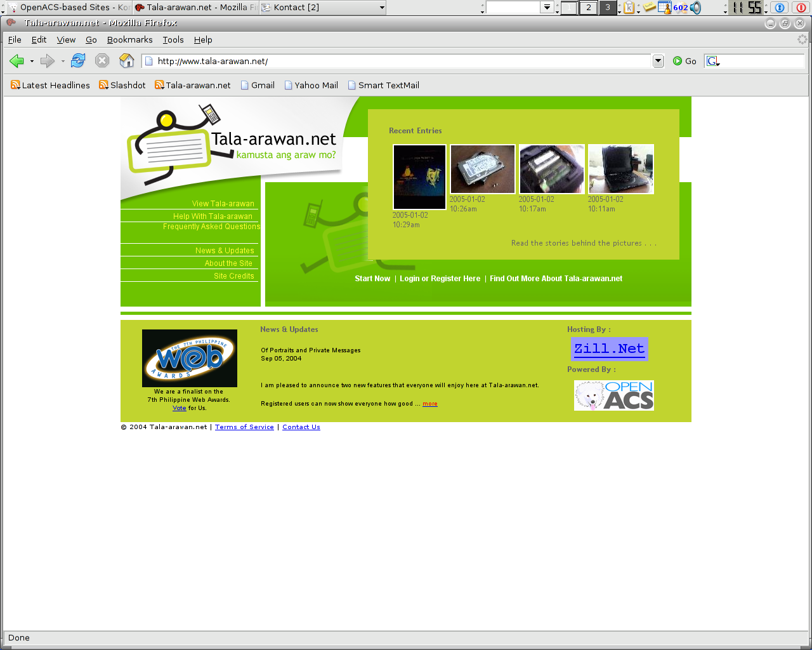812x650 pixels.
Task: Open the Bookmarks menu
Action: point(129,39)
